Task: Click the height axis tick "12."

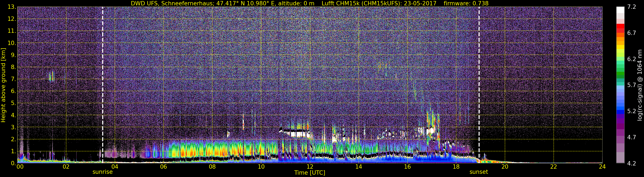Action: (12, 19)
